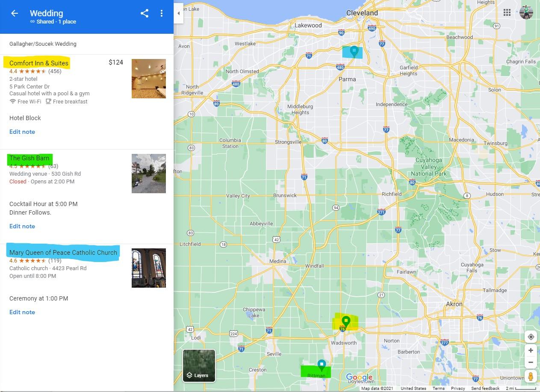Click the Gallagher/Soucek Wedding description

43,44
